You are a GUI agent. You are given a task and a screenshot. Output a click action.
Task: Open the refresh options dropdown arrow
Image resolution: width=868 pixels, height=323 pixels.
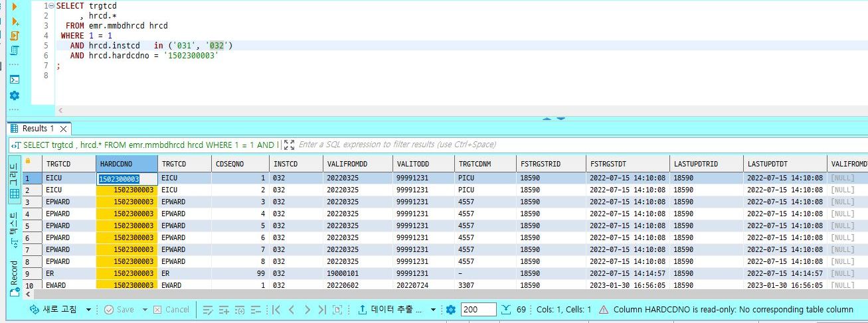88,310
